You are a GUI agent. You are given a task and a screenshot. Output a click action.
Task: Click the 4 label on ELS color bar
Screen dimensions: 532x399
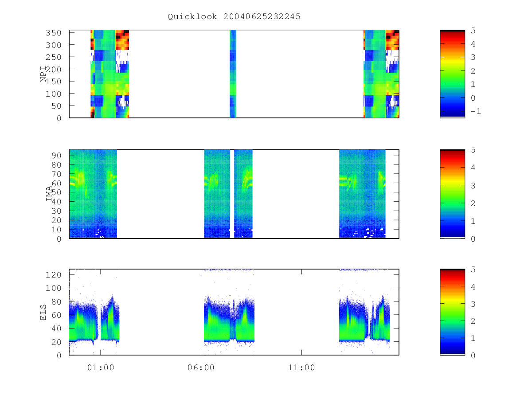tap(473, 286)
